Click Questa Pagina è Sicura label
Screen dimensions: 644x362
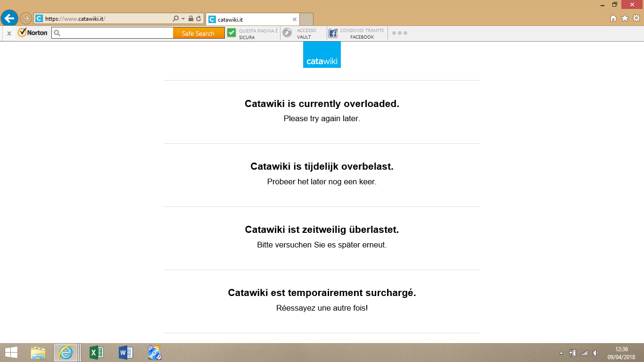click(258, 33)
